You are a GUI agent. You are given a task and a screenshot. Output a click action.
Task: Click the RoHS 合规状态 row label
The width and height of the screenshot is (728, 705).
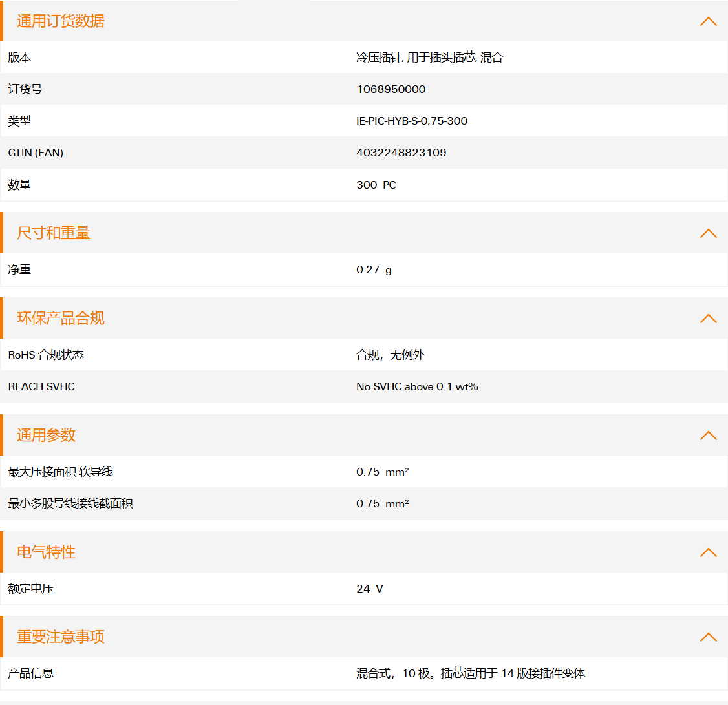[x=46, y=355]
